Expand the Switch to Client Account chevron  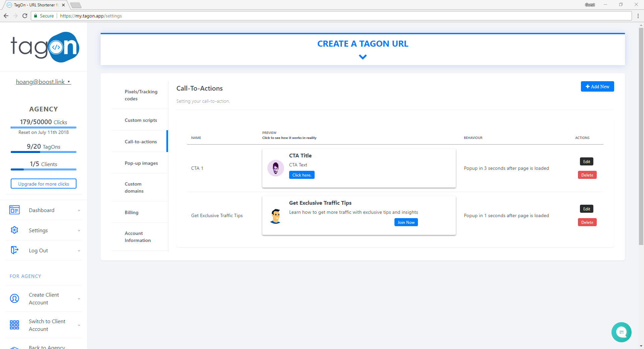coord(79,325)
